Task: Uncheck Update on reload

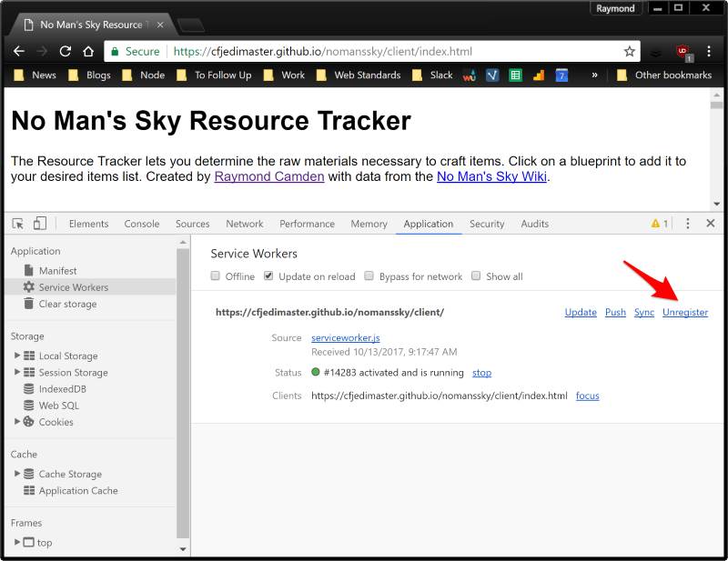Action: pyautogui.click(x=268, y=276)
